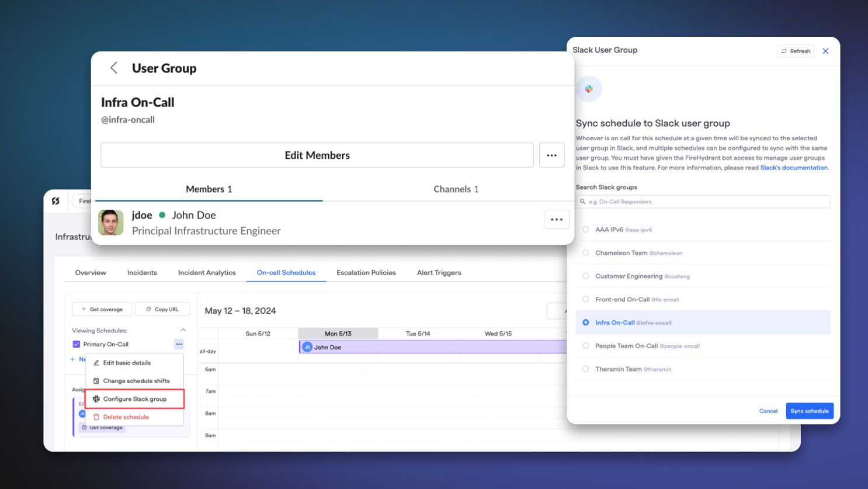The height and width of the screenshot is (489, 868).
Task: Click the May 12 – 18, 2024 date range
Action: tap(240, 311)
